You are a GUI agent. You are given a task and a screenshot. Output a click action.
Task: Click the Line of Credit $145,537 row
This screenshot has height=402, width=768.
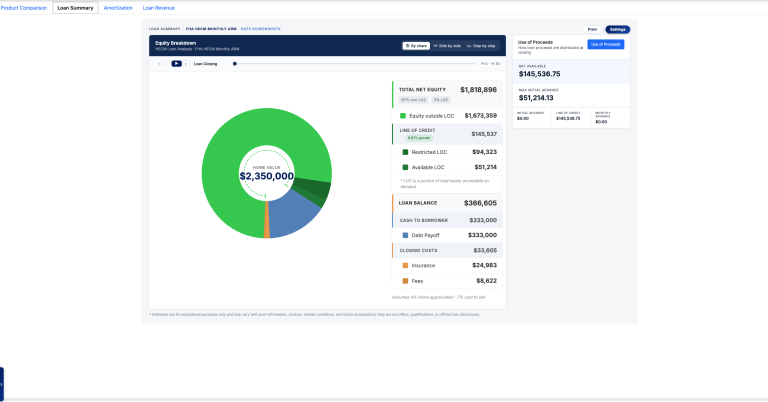(447, 134)
